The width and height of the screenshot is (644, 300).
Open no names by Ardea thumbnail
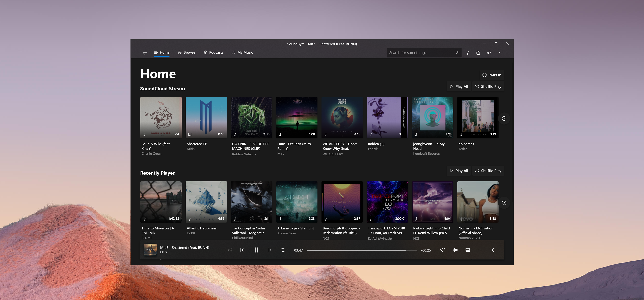pos(478,118)
